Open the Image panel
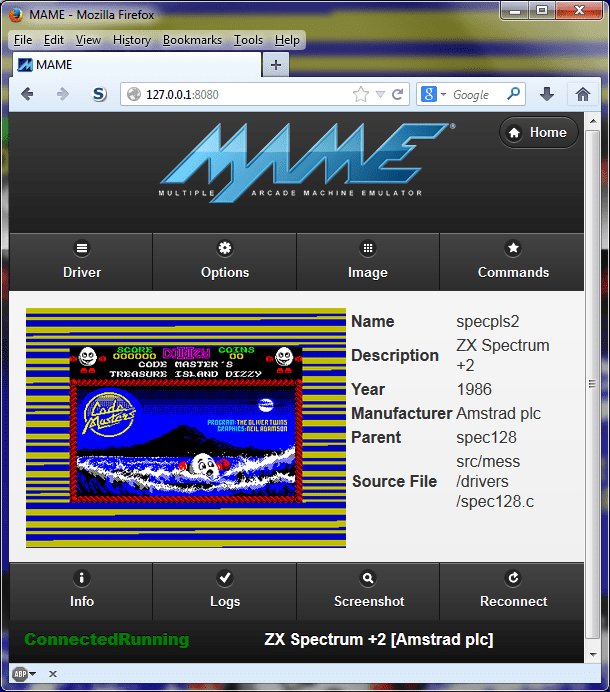The height and width of the screenshot is (692, 610). [368, 262]
